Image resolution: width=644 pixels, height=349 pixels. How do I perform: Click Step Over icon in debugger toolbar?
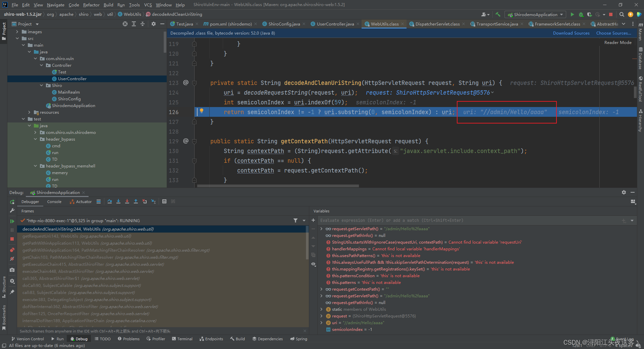(x=110, y=201)
